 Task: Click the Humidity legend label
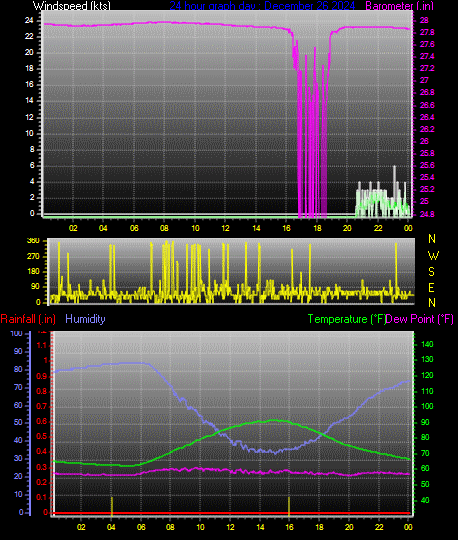coord(85,319)
